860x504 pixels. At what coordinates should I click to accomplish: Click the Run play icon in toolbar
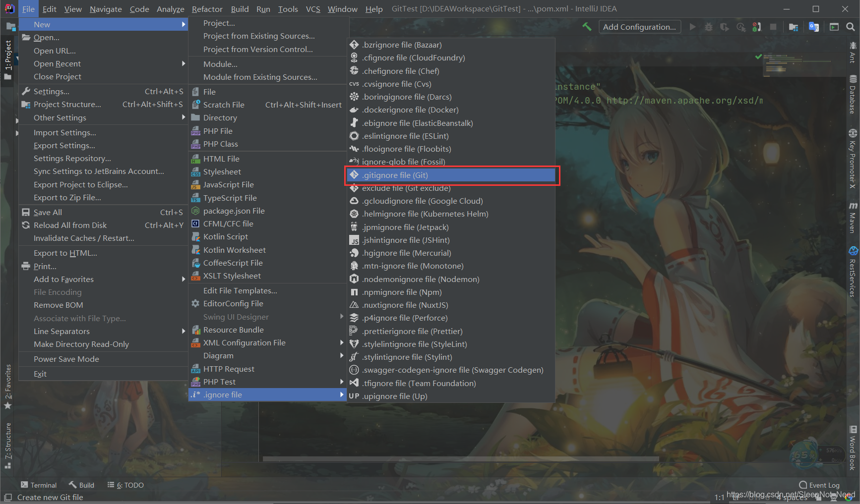pos(692,27)
